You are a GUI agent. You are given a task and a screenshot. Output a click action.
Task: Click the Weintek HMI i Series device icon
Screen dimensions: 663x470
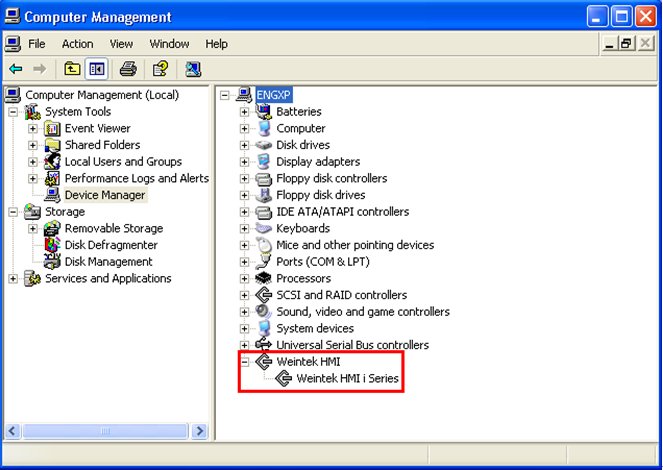[284, 378]
